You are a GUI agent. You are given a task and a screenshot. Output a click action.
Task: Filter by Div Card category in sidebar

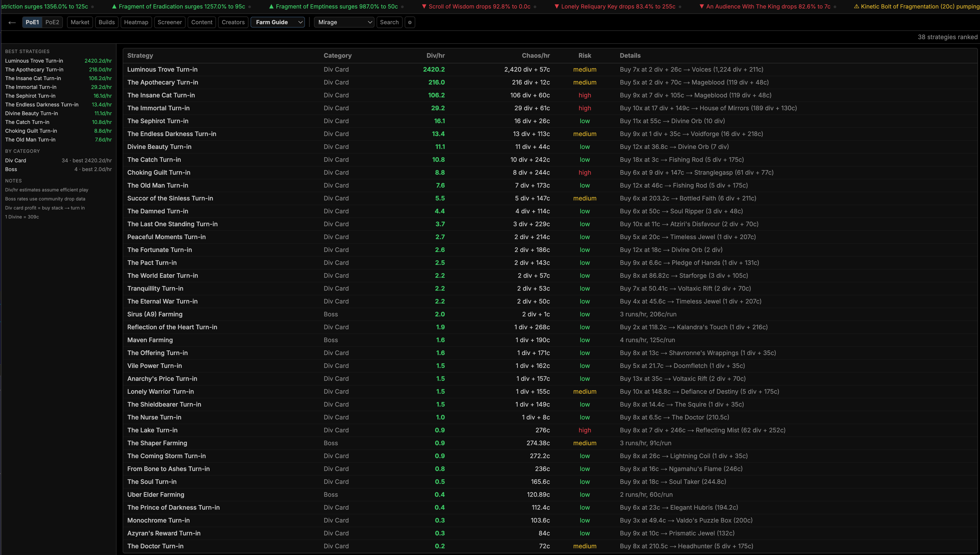pos(16,161)
